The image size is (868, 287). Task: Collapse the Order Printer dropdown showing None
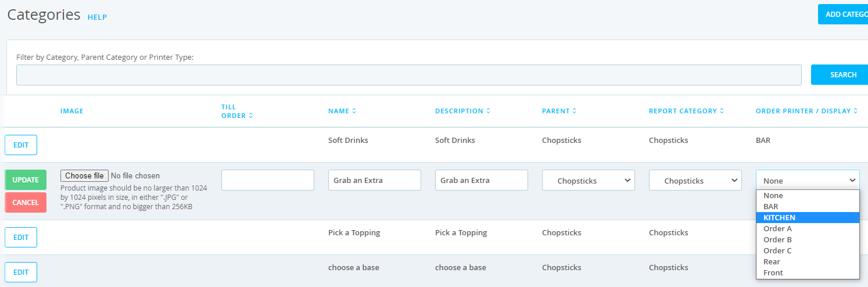(x=808, y=180)
